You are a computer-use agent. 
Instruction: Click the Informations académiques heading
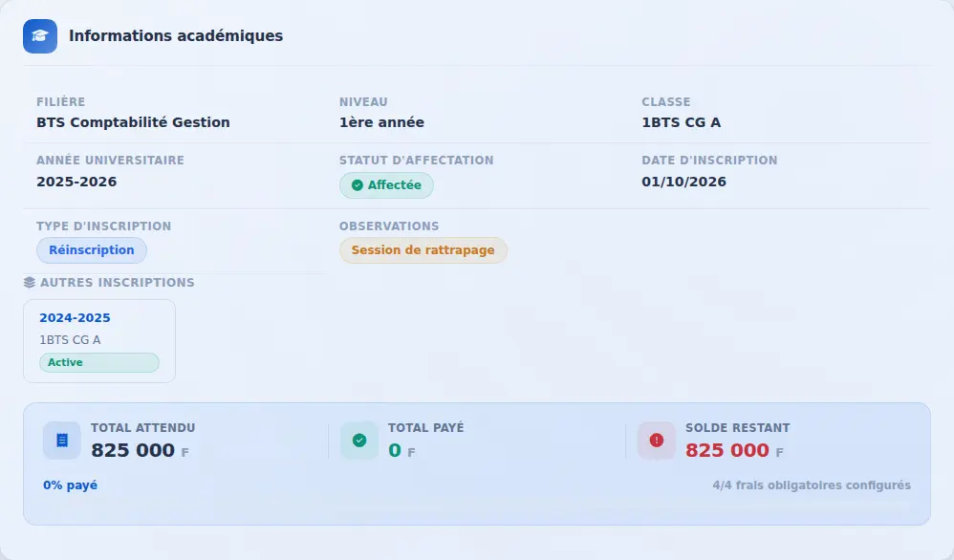(176, 36)
